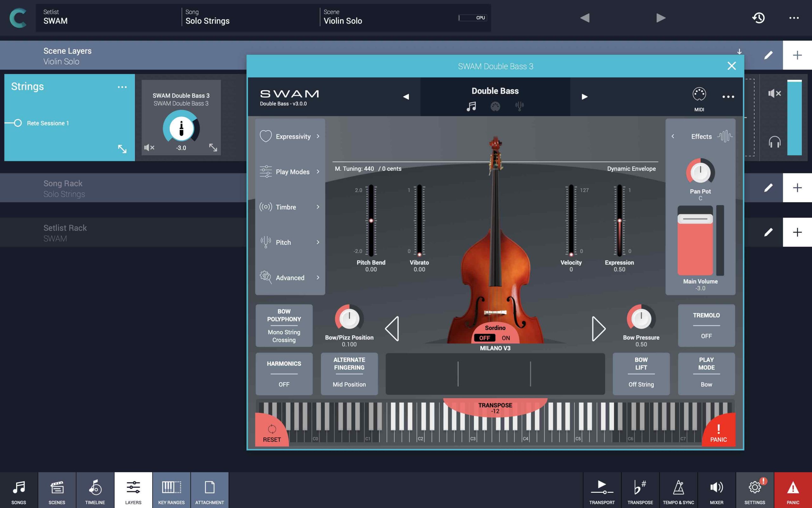Image resolution: width=812 pixels, height=508 pixels.
Task: Select previous SWAM instrument arrow
Action: (406, 97)
